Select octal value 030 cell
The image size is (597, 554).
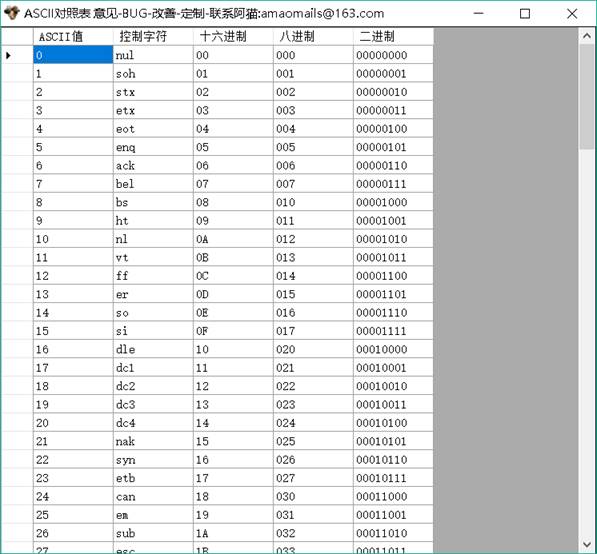tap(313, 496)
